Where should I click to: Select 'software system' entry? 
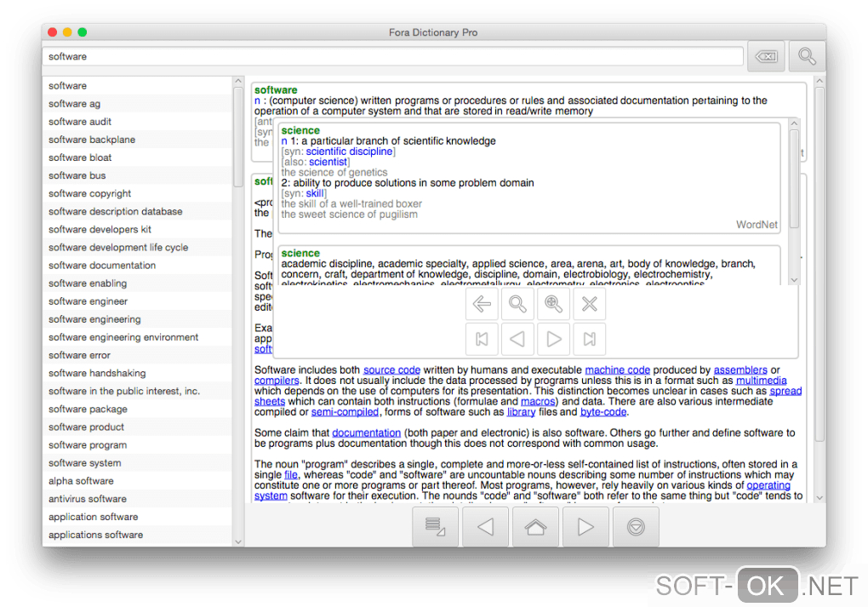coord(137,463)
